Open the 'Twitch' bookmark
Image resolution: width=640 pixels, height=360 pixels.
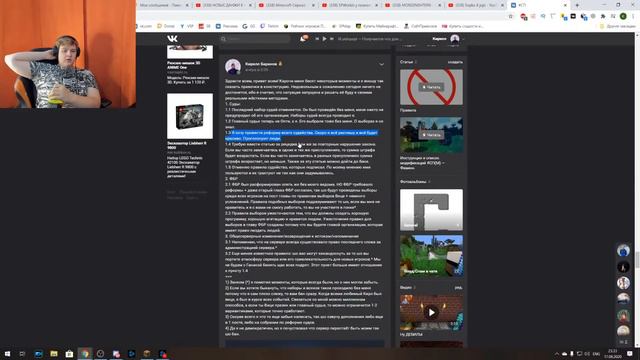[269, 26]
